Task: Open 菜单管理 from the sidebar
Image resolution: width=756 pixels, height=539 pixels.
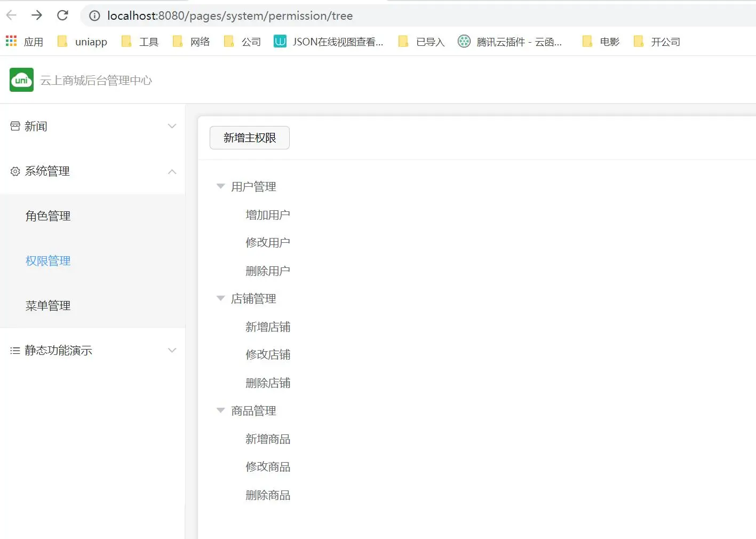Action: [48, 306]
